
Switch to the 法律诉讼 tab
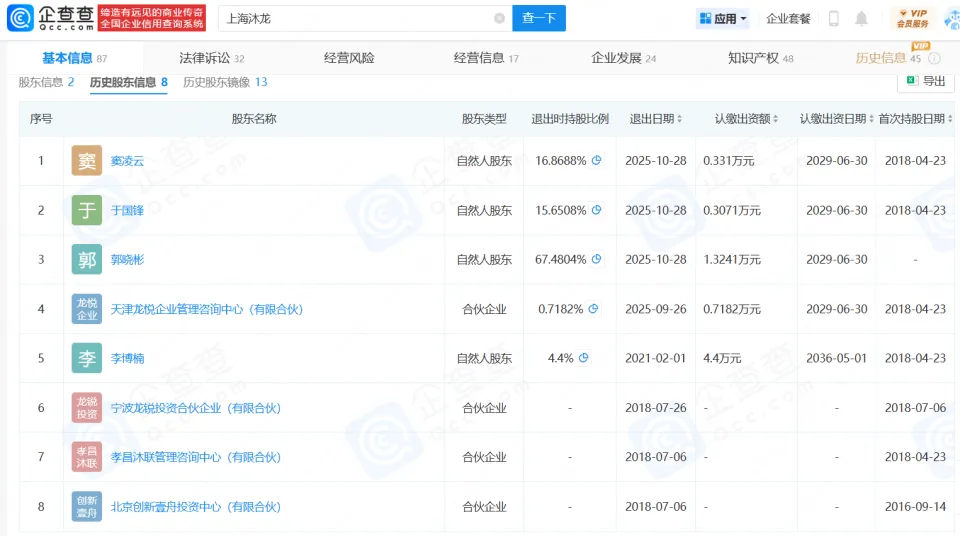pyautogui.click(x=210, y=58)
